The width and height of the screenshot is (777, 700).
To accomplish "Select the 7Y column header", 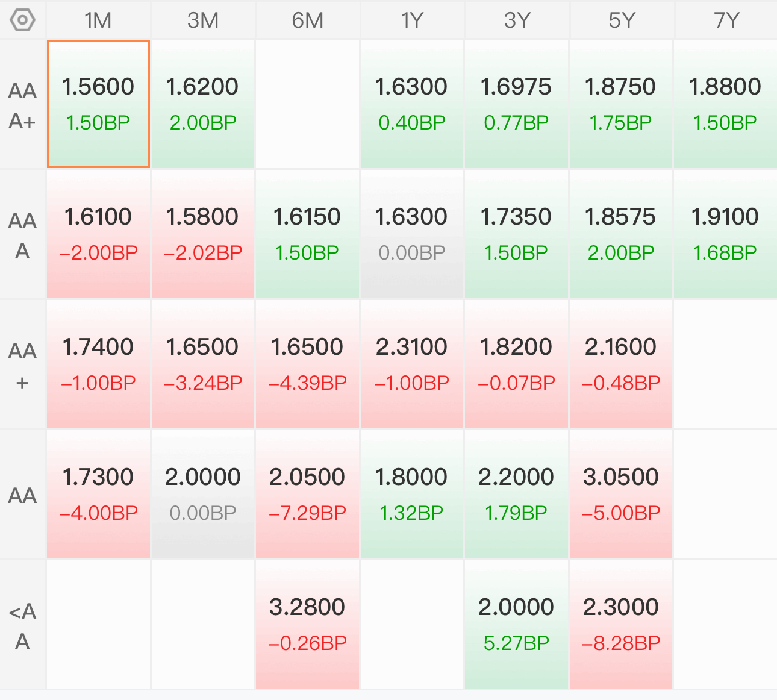I will click(726, 20).
